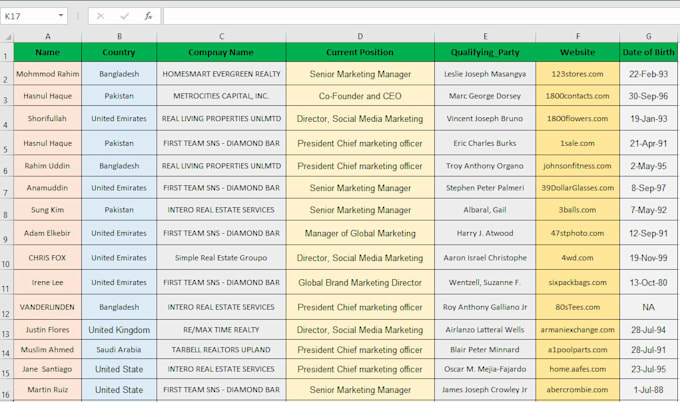This screenshot has height=403, width=680.
Task: Click the Name Box showing K17
Action: [x=34, y=16]
